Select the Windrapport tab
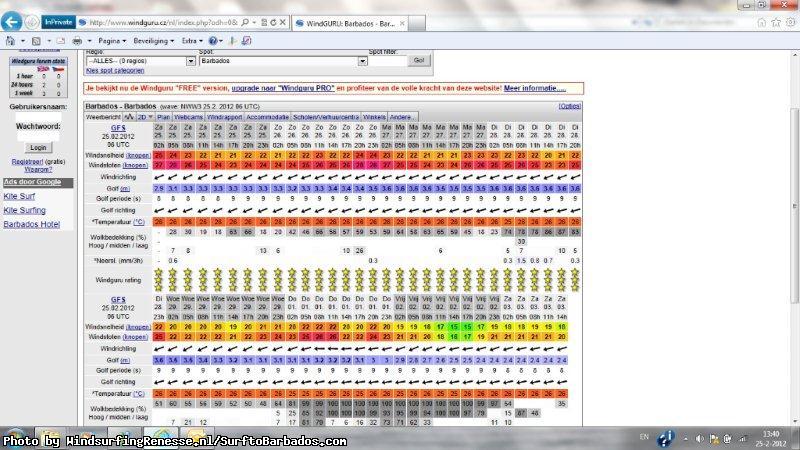This screenshot has width=800, height=450. [225, 117]
